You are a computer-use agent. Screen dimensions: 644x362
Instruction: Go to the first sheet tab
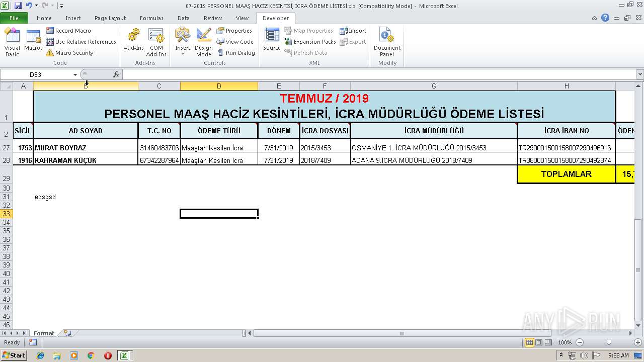coord(4,333)
